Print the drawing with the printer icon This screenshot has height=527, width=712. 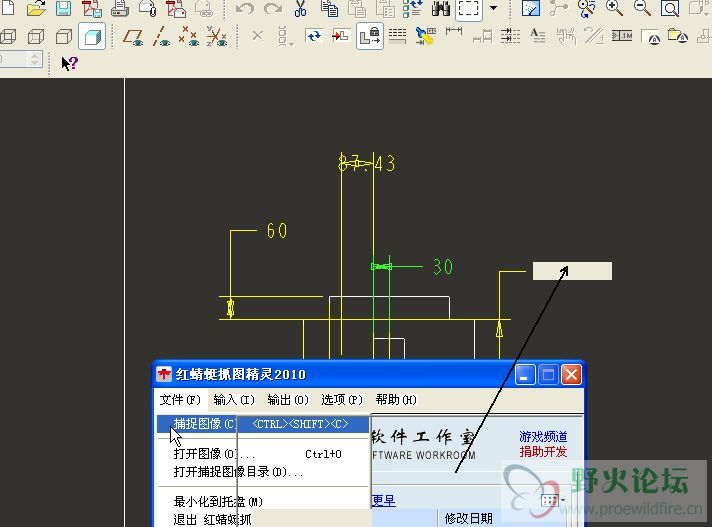point(119,8)
